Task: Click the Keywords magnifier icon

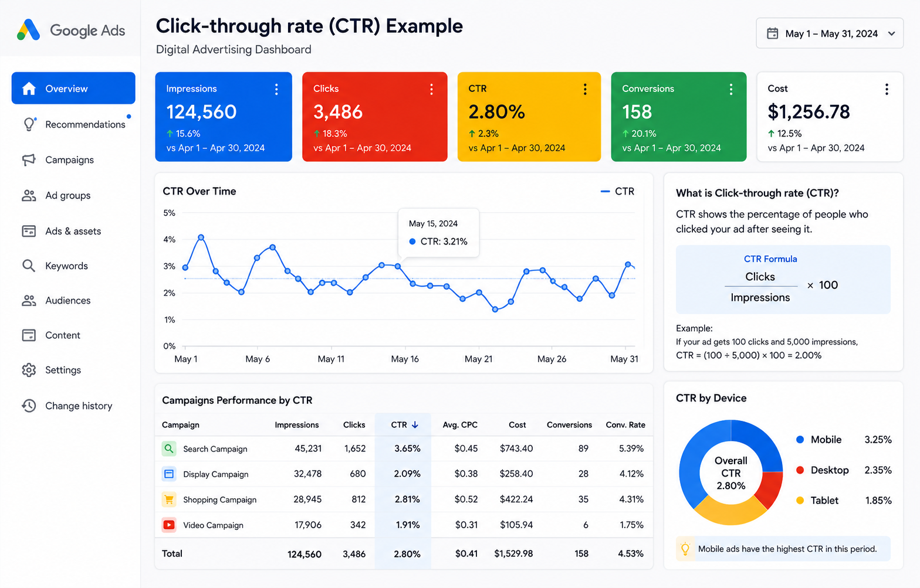Action: [29, 266]
